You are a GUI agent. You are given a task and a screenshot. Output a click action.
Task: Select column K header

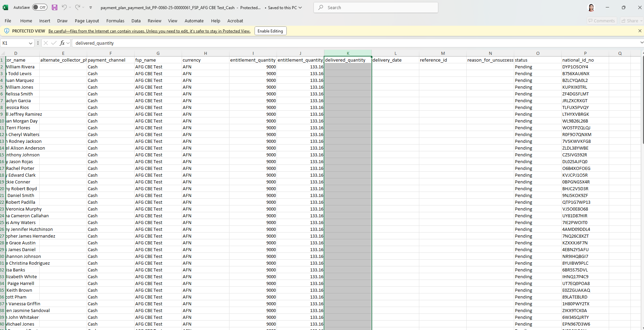tap(348, 53)
